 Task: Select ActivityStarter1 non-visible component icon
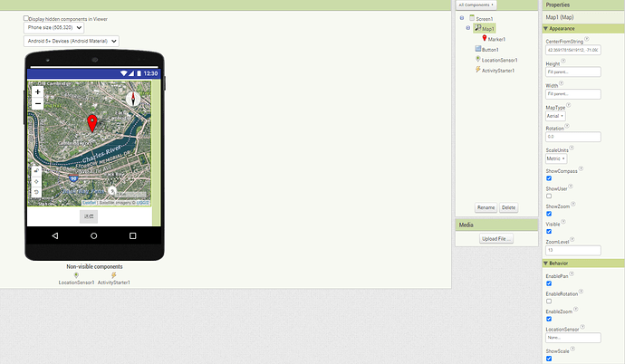(113, 275)
